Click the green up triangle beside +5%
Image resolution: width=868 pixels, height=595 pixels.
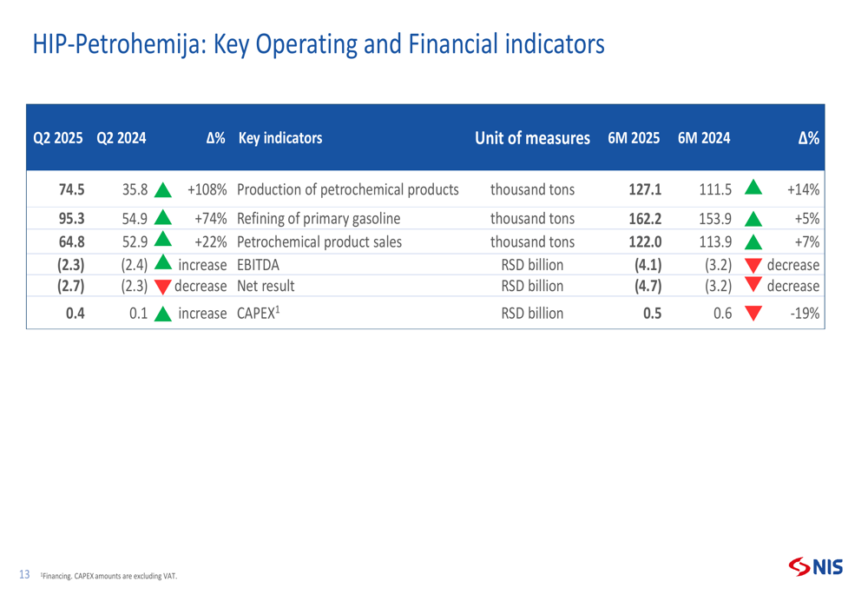coord(753,220)
